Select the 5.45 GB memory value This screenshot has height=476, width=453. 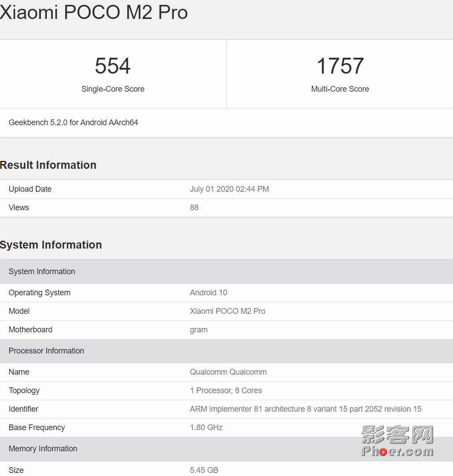click(204, 470)
